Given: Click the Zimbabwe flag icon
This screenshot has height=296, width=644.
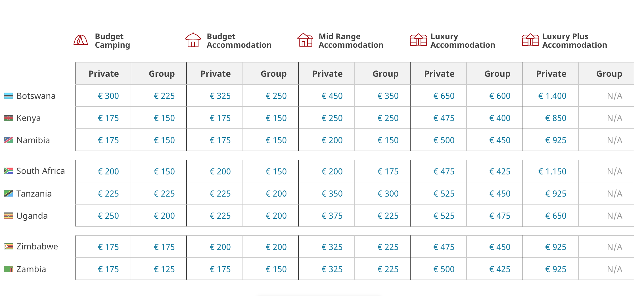Looking at the screenshot, I should [9, 246].
